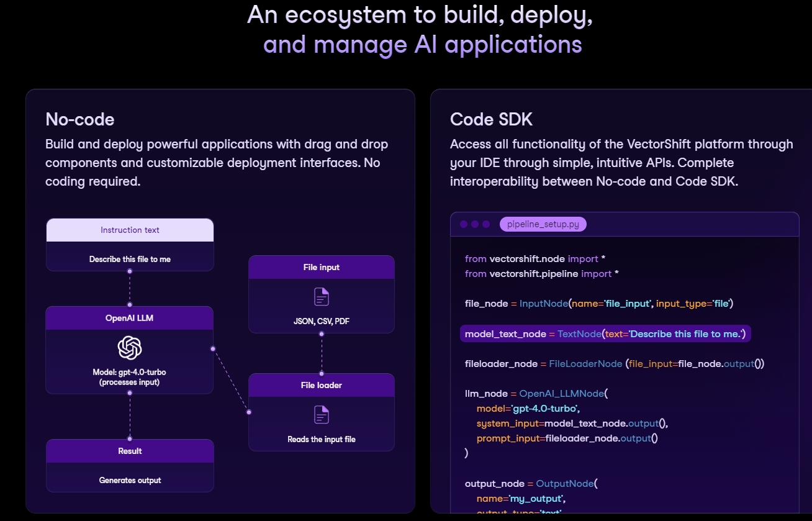Click the document icon in File input node
This screenshot has width=812, height=521.
point(322,297)
